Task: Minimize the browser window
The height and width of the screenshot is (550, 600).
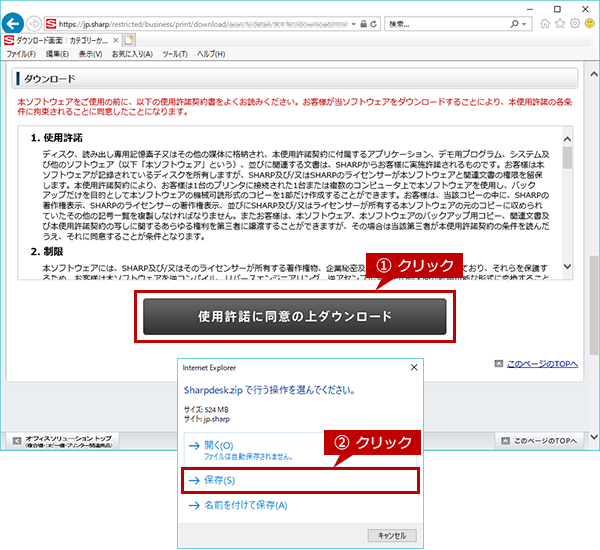Action: 530,9
